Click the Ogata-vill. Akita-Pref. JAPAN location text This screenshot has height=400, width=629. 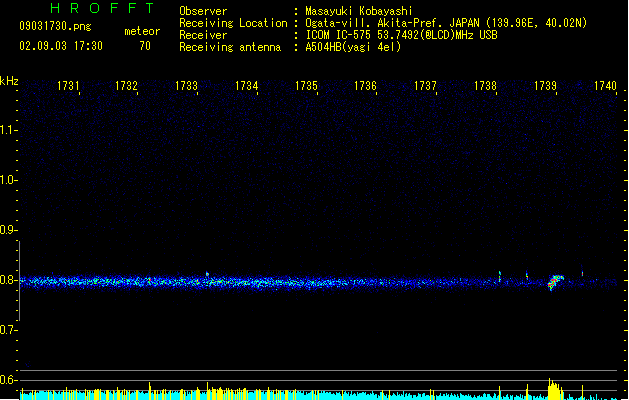click(446, 23)
